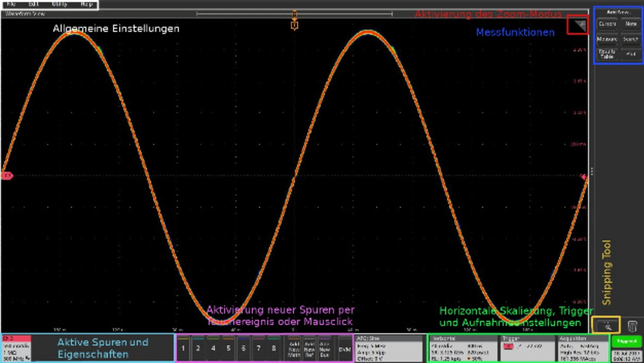Click the right-edge trigger level indicator
Screen dimensions: 644x363
tap(585, 176)
